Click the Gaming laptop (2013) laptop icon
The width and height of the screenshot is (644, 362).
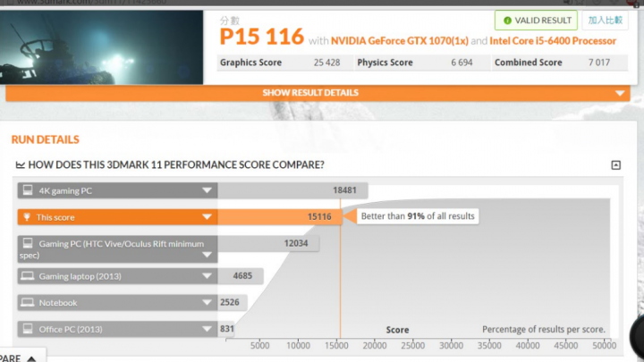tap(28, 276)
